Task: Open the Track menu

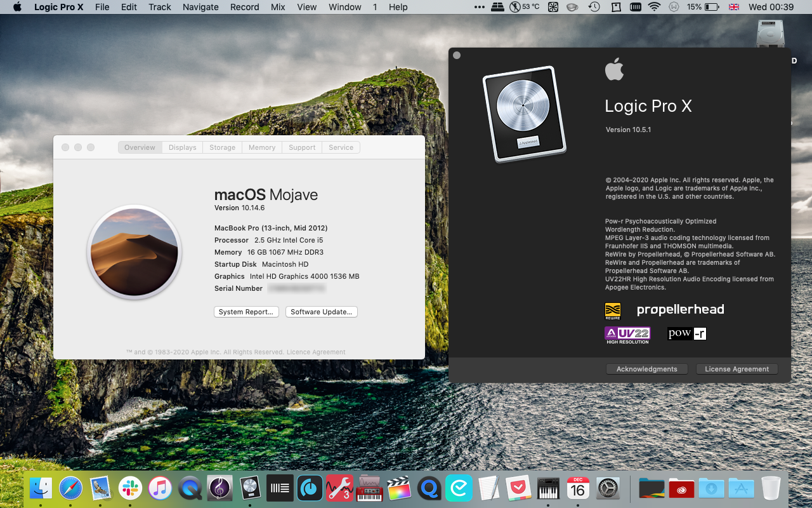Action: 160,7
